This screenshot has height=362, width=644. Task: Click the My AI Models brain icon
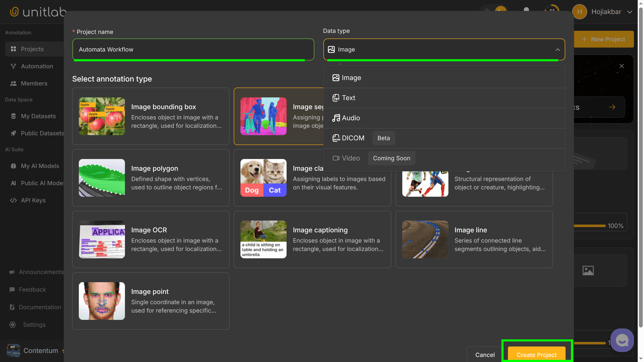[x=13, y=166]
